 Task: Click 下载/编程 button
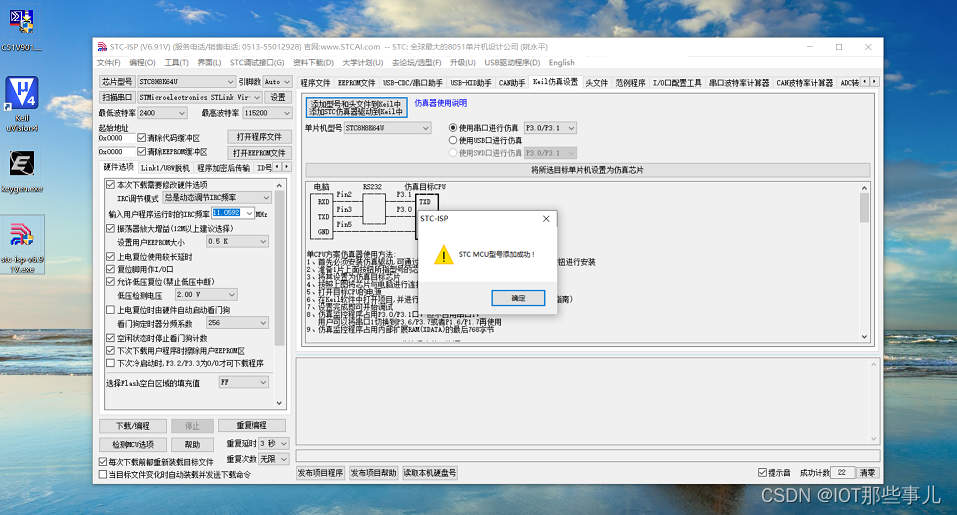click(x=133, y=426)
